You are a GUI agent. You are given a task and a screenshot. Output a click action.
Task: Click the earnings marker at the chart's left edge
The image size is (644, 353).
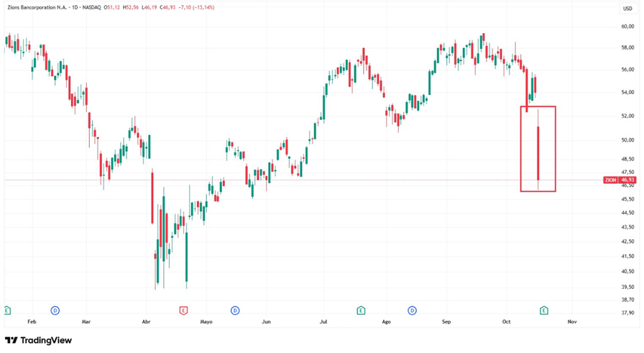7,311
